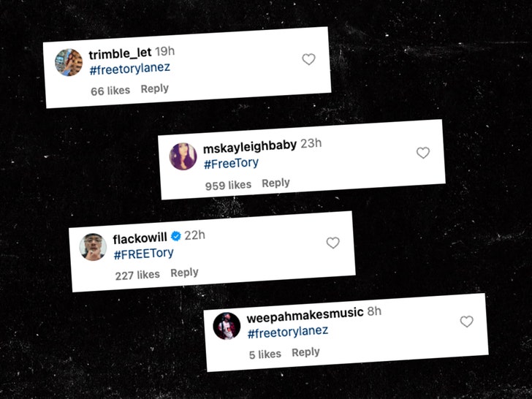Reply to weepahmakesmusic's comment
This screenshot has height=399, width=532.
305,352
